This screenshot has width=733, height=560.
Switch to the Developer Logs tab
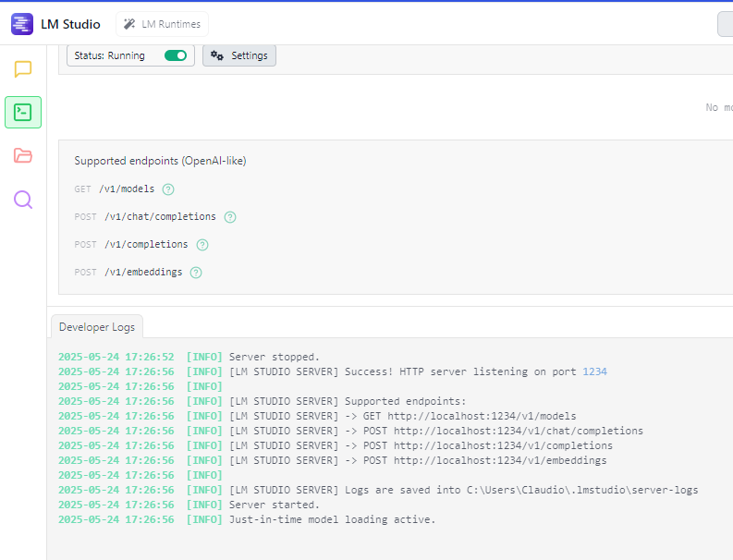tap(97, 327)
